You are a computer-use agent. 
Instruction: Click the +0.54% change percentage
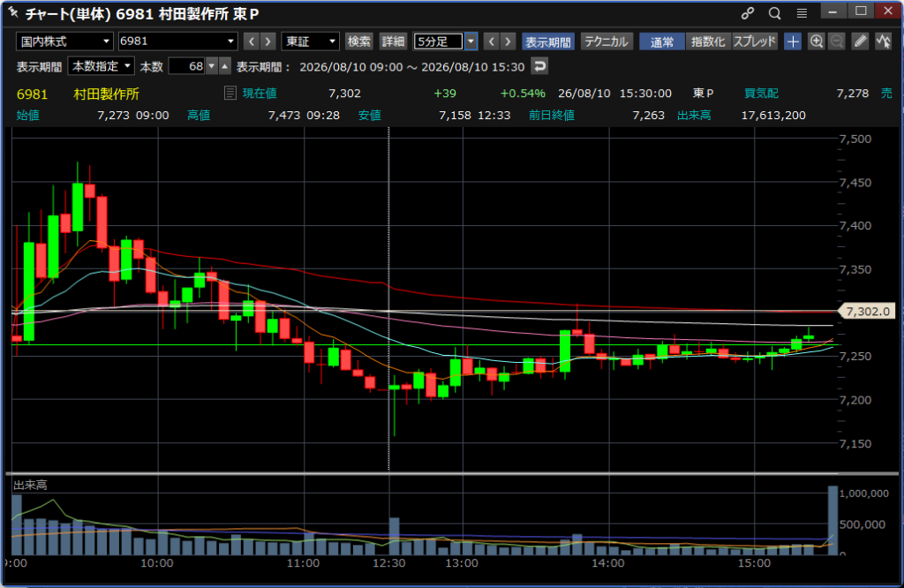pos(523,94)
